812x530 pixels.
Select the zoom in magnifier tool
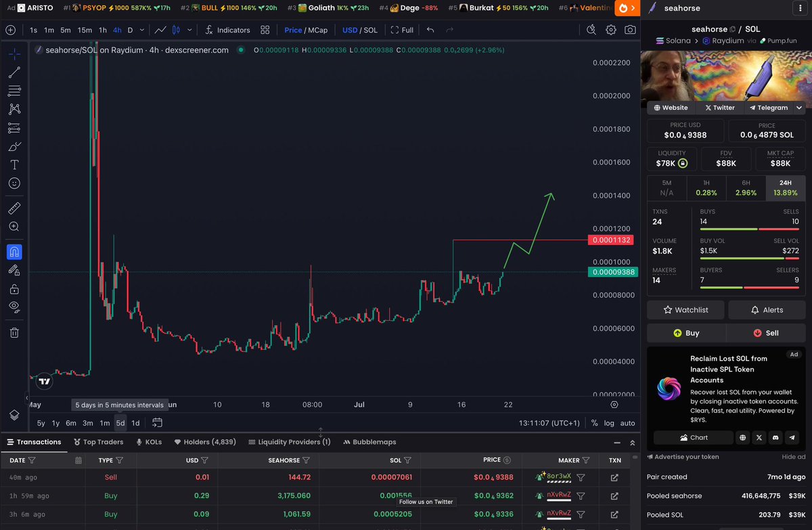point(14,227)
